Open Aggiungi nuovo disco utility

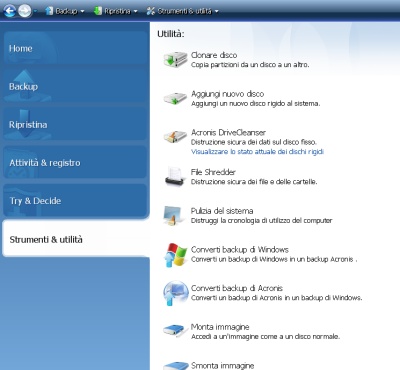pos(227,94)
